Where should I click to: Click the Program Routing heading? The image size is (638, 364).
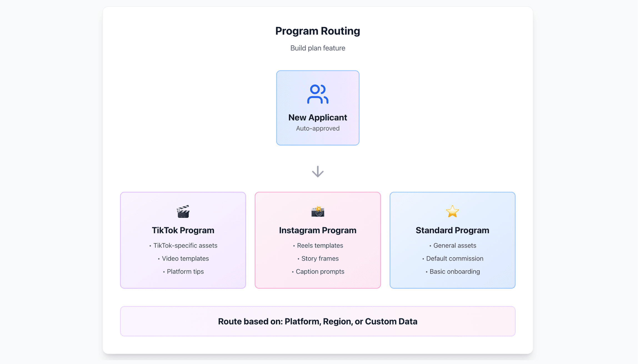point(317,31)
